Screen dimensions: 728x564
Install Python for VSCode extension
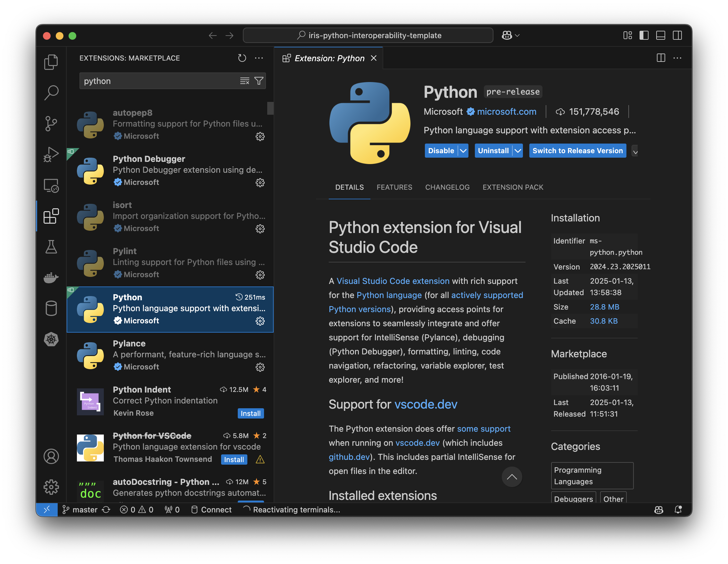(x=234, y=460)
